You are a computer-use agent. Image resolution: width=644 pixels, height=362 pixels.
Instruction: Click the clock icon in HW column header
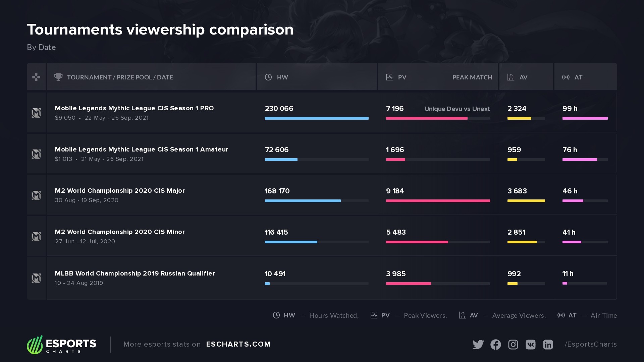268,77
